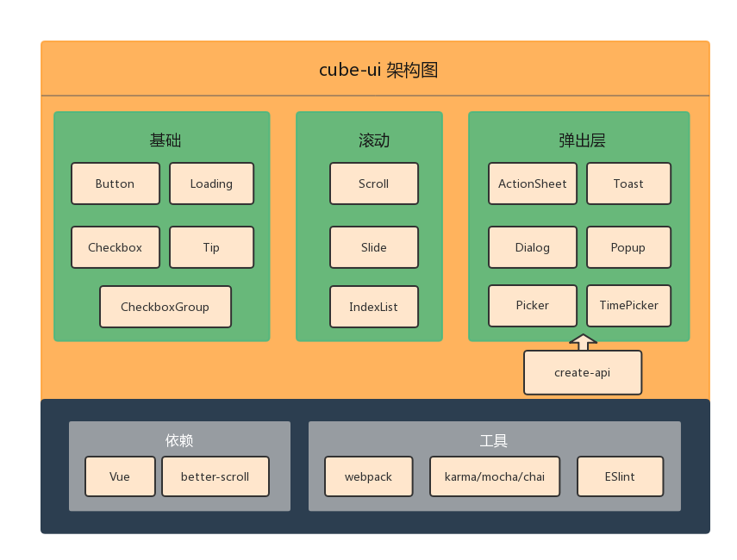Select the Slide component box
The height and width of the screenshot is (560, 737).
pyautogui.click(x=374, y=247)
